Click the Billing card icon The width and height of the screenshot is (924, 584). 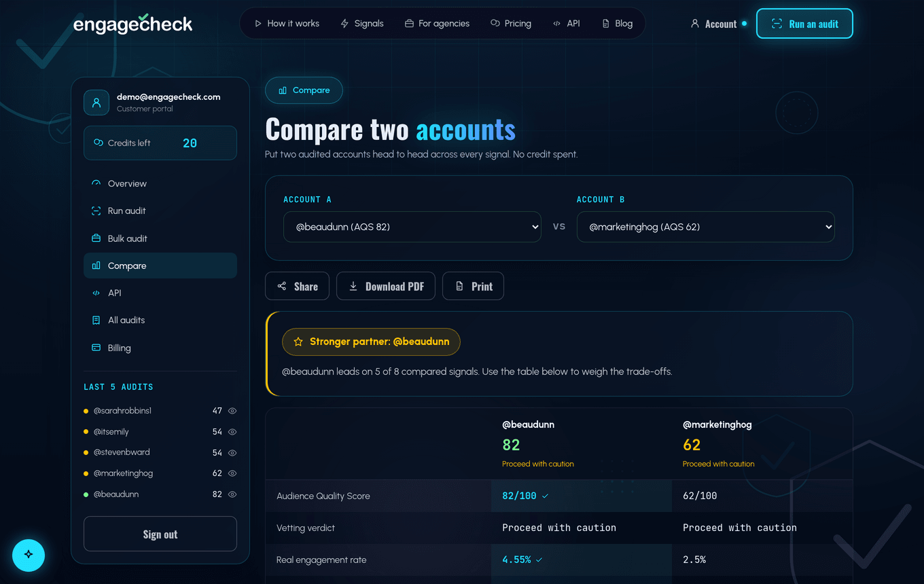tap(96, 348)
